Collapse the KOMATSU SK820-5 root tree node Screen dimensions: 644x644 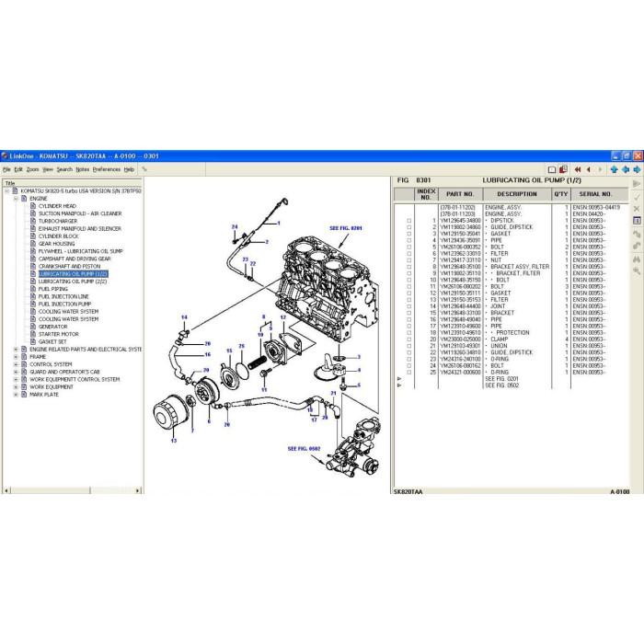pos(6,191)
